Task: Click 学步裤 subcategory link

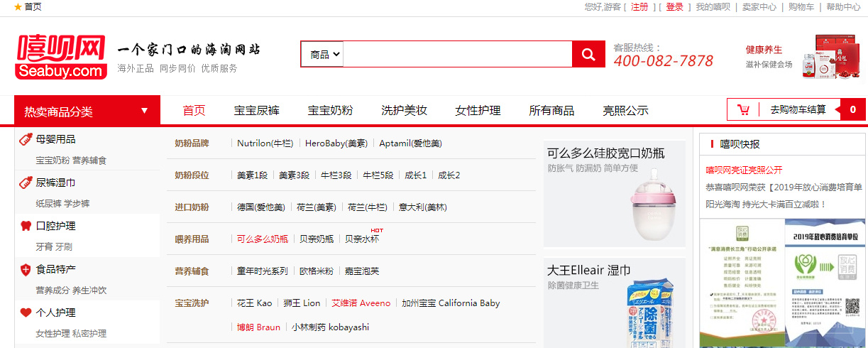Action: point(77,204)
